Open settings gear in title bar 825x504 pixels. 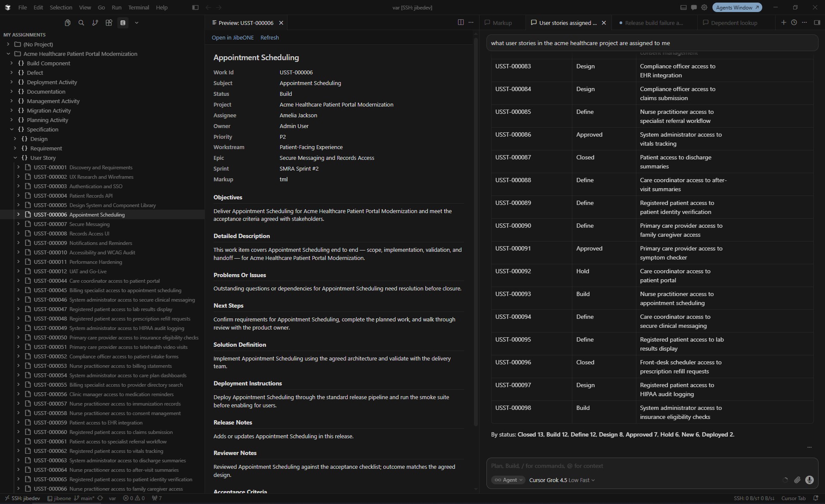704,7
